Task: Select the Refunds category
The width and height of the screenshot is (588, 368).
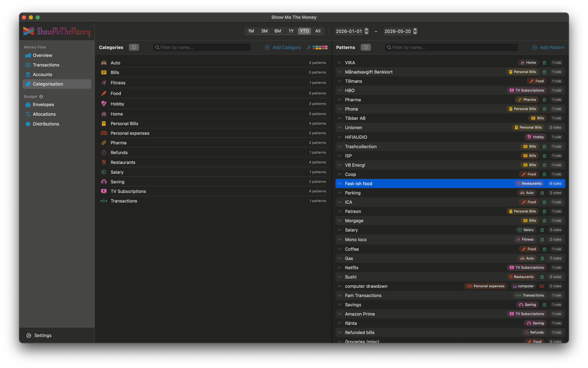Action: 213,152
